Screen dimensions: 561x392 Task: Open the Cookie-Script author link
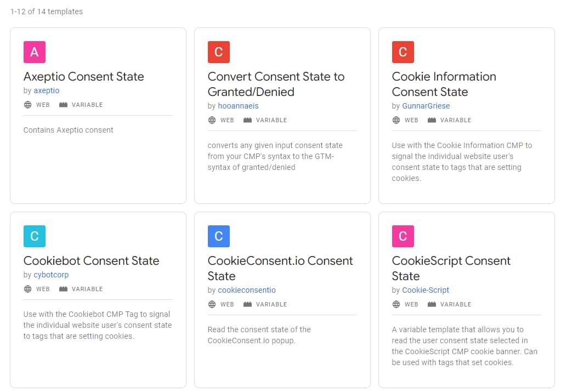(426, 290)
